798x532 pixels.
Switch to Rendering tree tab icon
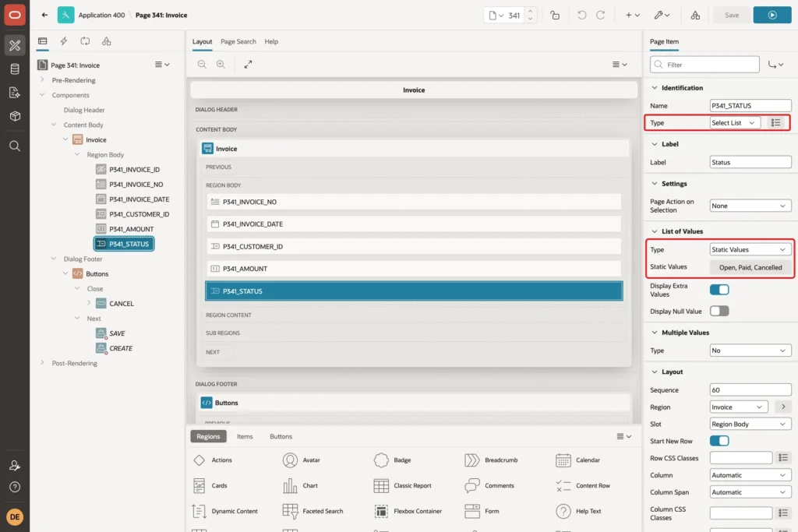[43, 41]
